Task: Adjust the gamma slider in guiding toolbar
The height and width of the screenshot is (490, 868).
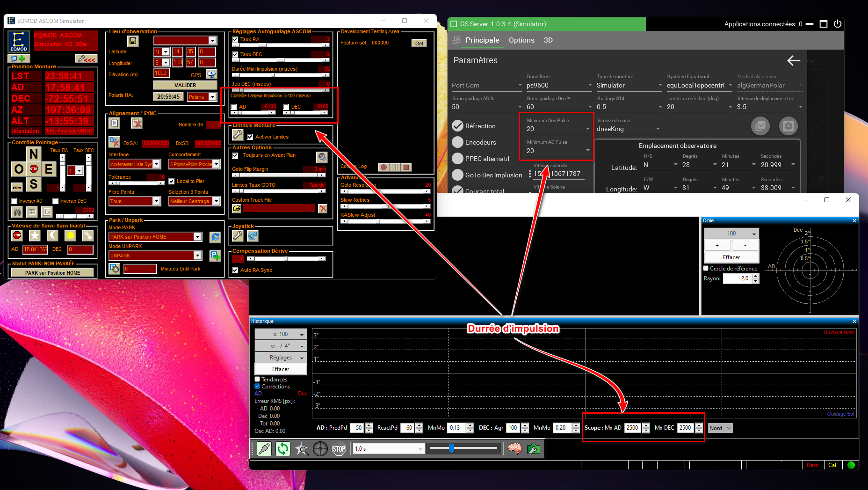Action: pyautogui.click(x=463, y=448)
